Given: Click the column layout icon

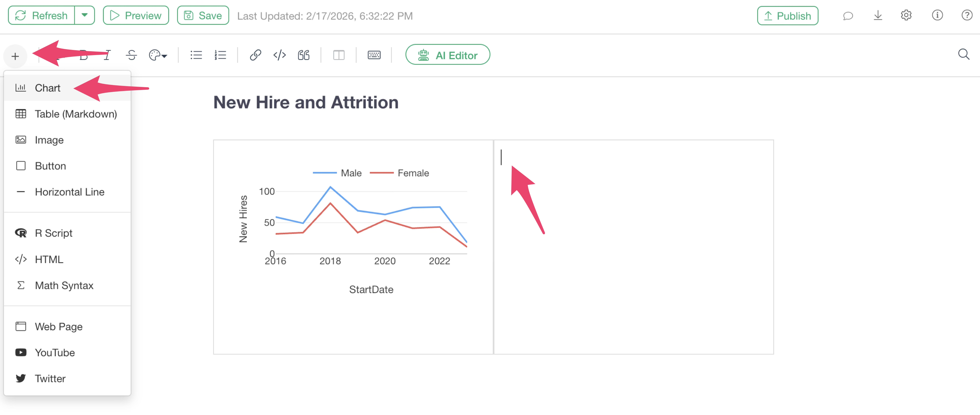Looking at the screenshot, I should 339,56.
